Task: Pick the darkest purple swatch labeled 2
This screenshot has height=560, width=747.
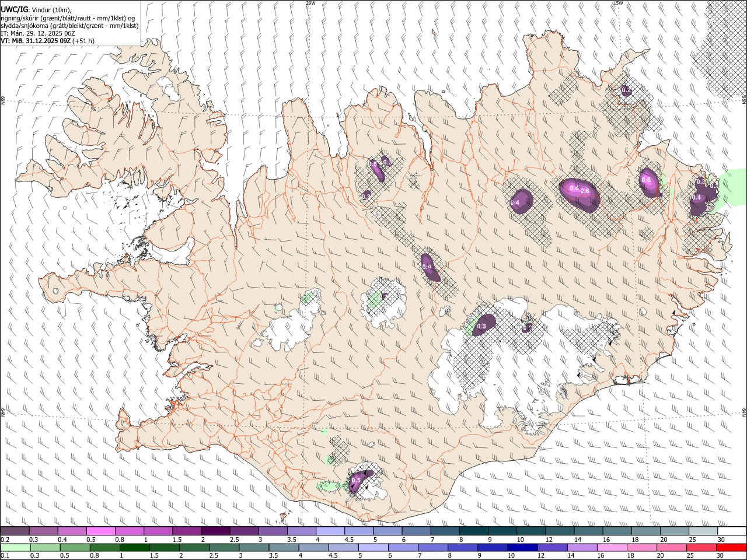Action: pyautogui.click(x=215, y=531)
